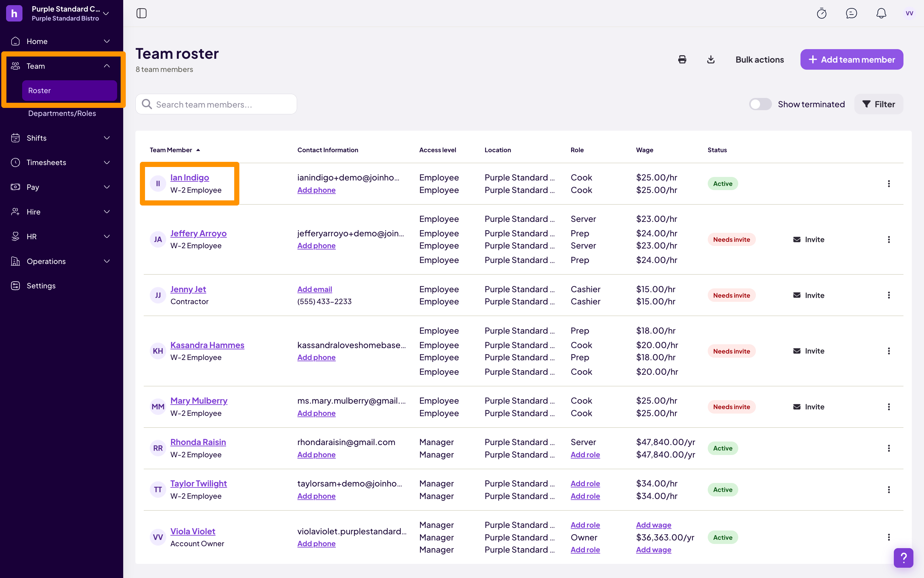
Task: Open more options for Kasandra Hammes
Action: (x=889, y=351)
